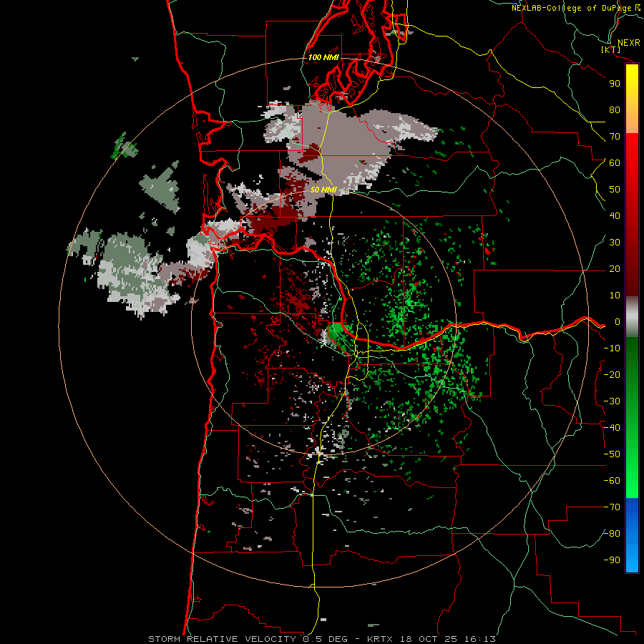This screenshot has width=644, height=644.
Task: Select the '-40' value on velocity scale
Action: (612, 428)
